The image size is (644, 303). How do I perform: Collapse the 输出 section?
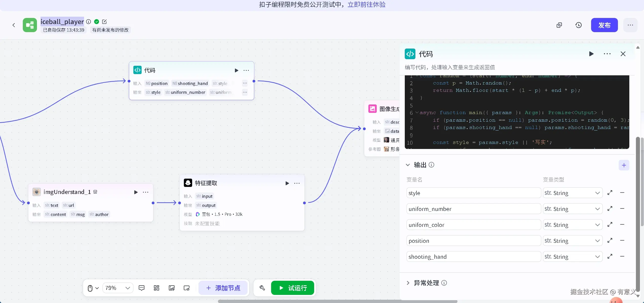[x=408, y=165]
